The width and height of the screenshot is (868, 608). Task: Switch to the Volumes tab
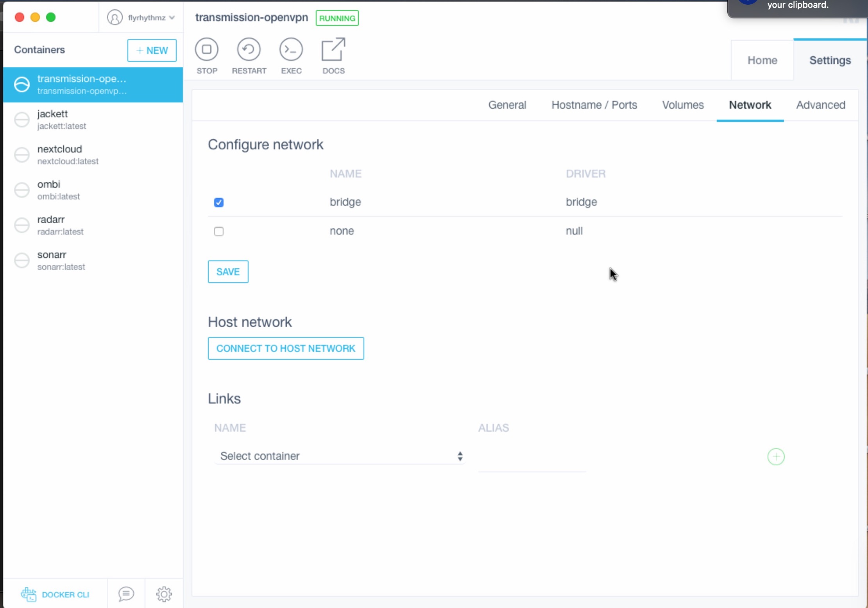pyautogui.click(x=682, y=105)
